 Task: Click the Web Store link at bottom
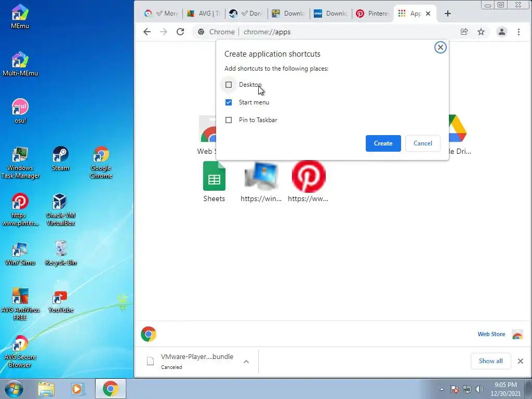point(491,334)
